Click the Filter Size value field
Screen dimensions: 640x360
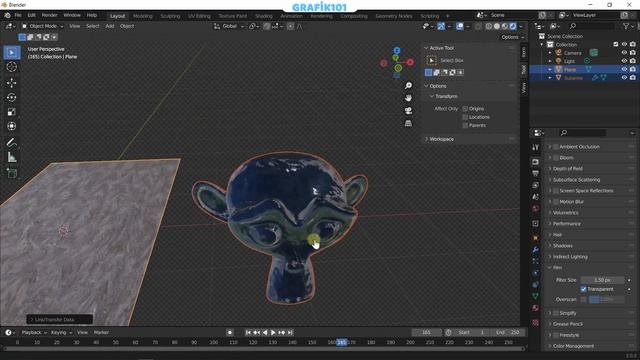click(602, 280)
